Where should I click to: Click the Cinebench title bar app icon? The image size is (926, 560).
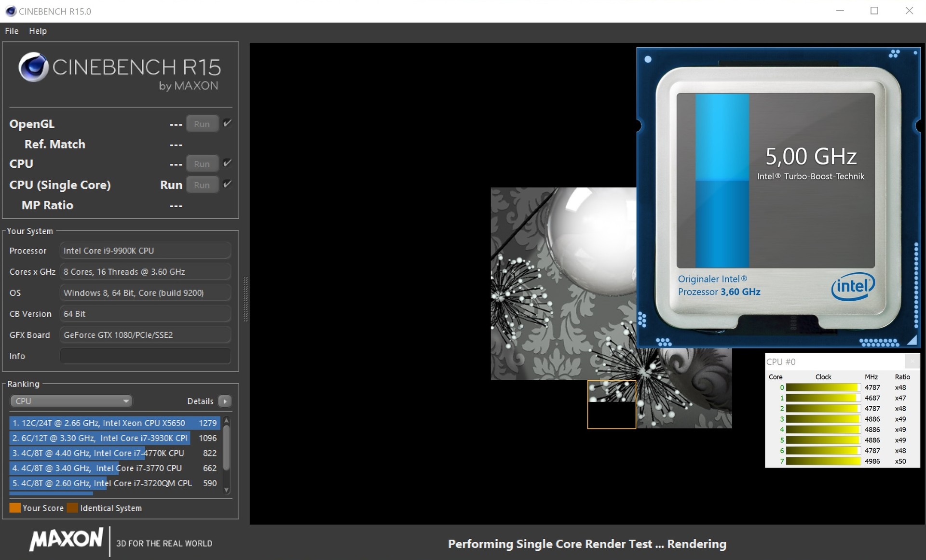point(11,11)
